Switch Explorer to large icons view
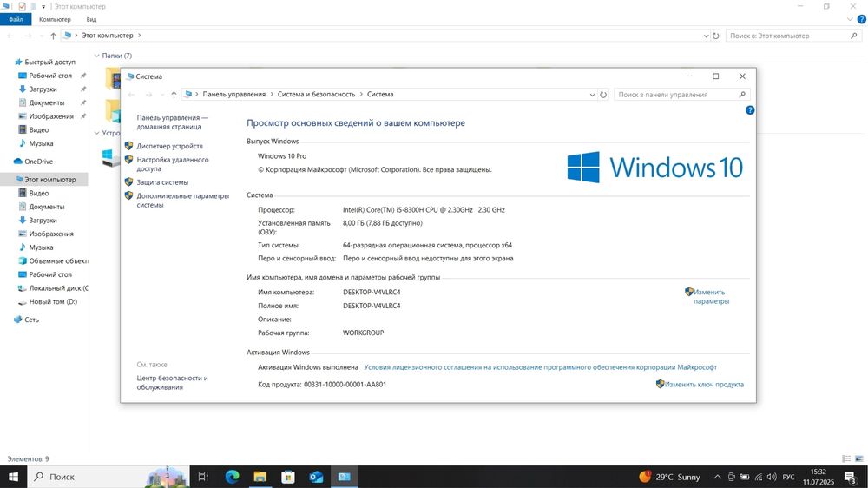The height and width of the screenshot is (488, 868). 859,458
